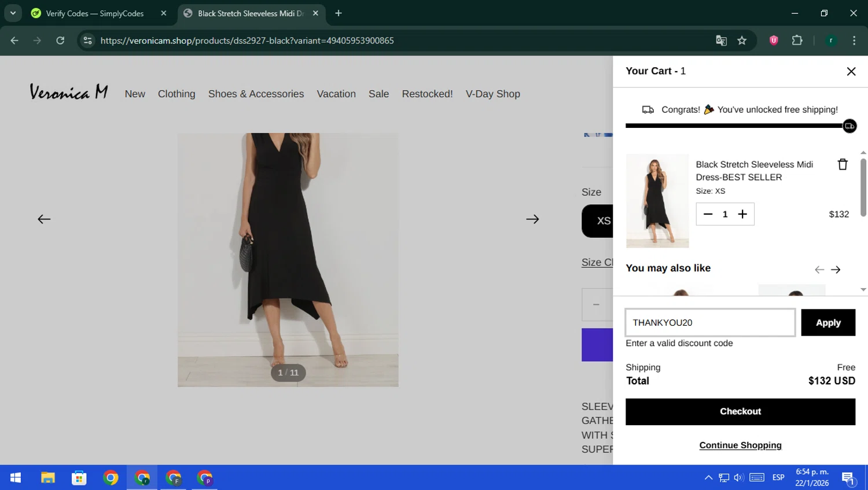Open the Clothing menu
This screenshot has height=490, width=868.
point(176,94)
